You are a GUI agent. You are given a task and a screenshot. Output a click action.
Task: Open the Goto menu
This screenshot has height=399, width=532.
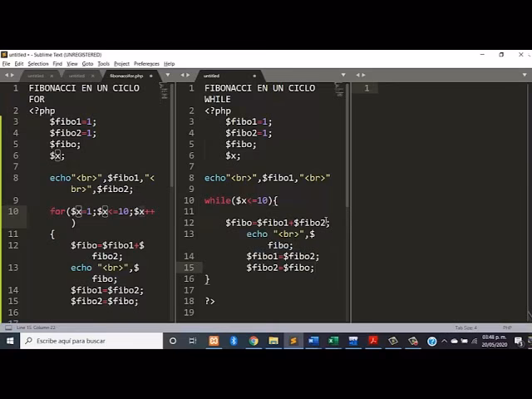[x=87, y=64]
